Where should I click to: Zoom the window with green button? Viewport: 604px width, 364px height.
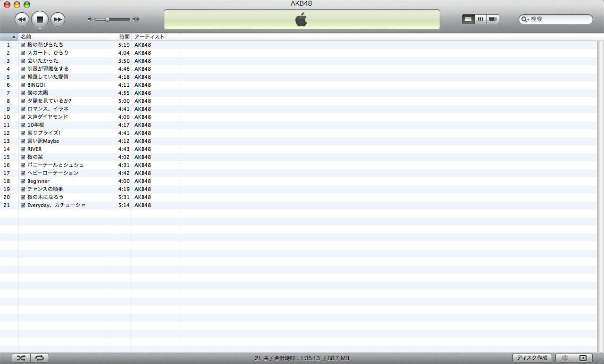coord(27,5)
